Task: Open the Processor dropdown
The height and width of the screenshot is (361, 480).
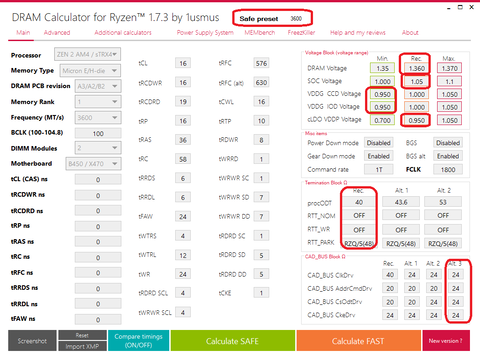Action: point(87,54)
